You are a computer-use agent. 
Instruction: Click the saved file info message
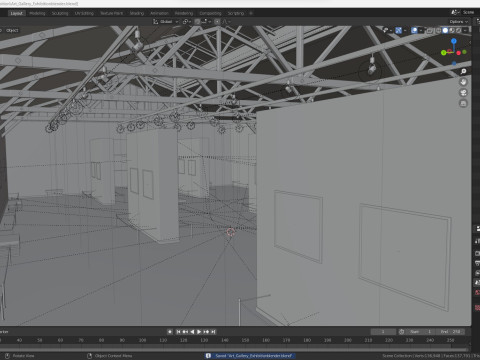(250, 356)
